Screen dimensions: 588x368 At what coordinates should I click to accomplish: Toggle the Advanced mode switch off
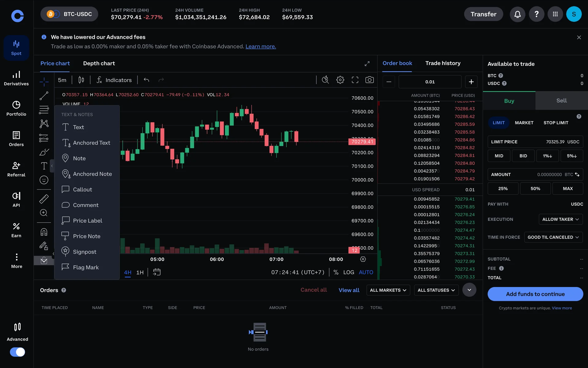pos(17,352)
